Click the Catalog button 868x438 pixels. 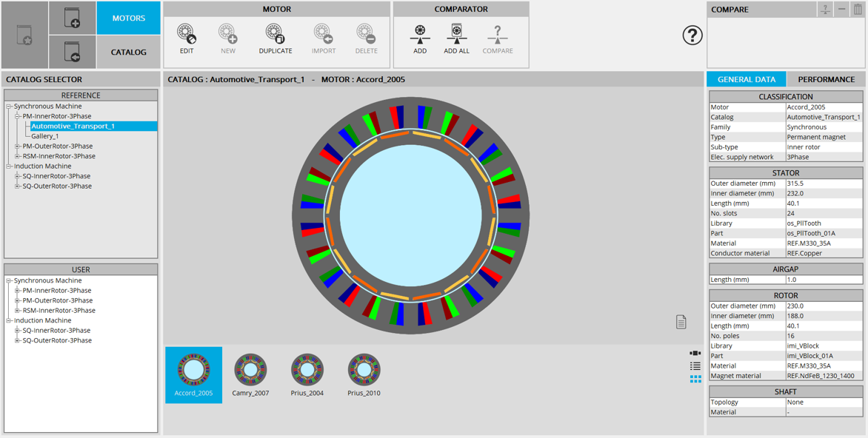tap(128, 52)
